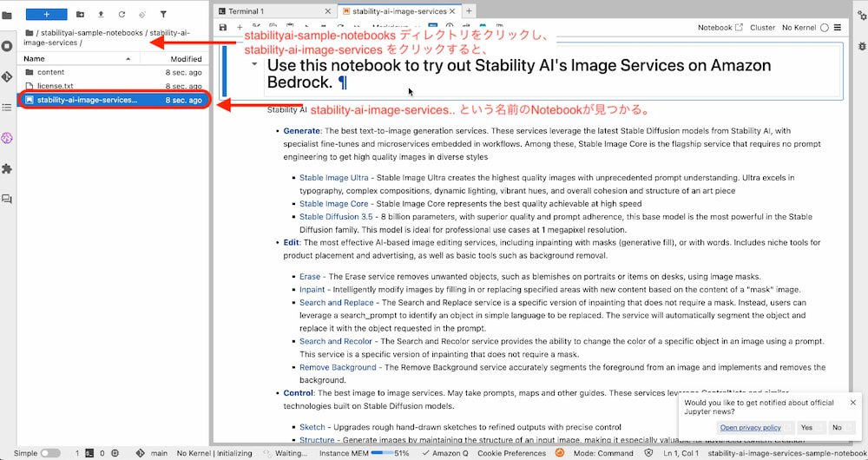Open Cookie Preferences in status bar
The width and height of the screenshot is (868, 460).
[x=511, y=453]
